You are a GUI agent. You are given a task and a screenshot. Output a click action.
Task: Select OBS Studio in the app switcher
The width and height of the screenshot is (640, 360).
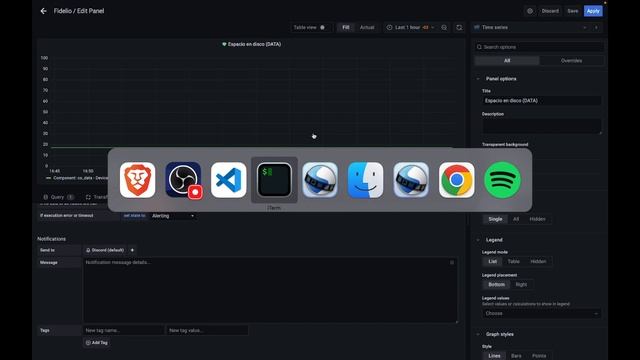[x=183, y=180]
